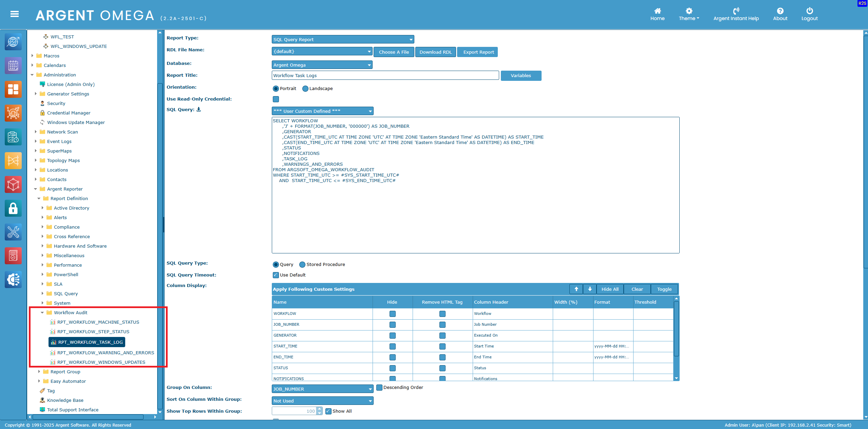Click the red cube sidebar icon
The height and width of the screenshot is (429, 868).
13,184
